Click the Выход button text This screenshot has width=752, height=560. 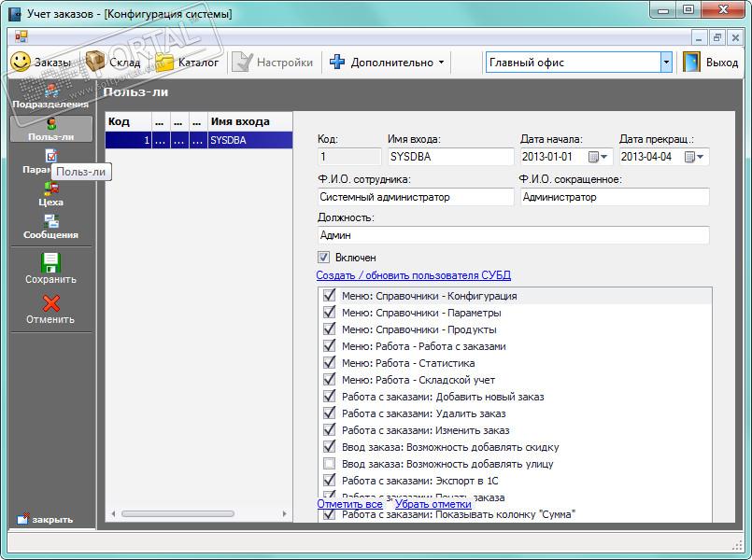[722, 63]
